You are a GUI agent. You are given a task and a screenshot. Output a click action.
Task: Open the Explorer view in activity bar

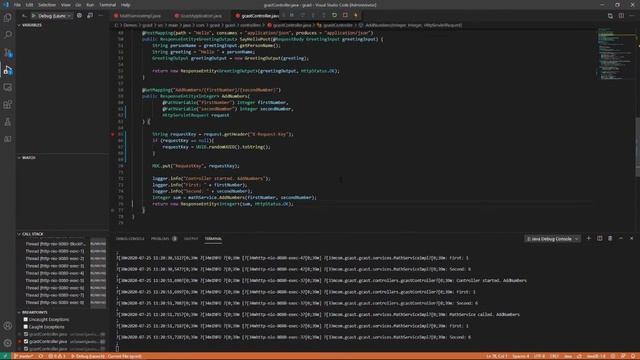click(x=8, y=18)
